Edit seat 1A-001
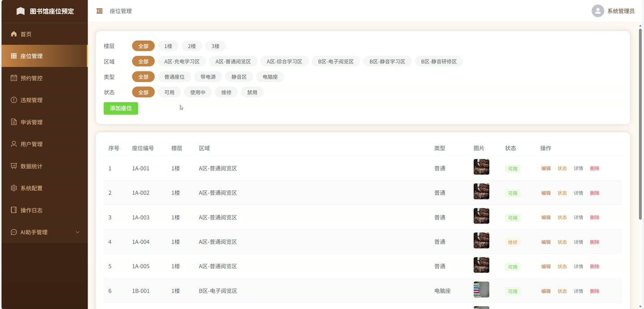644x309 pixels. [546, 168]
